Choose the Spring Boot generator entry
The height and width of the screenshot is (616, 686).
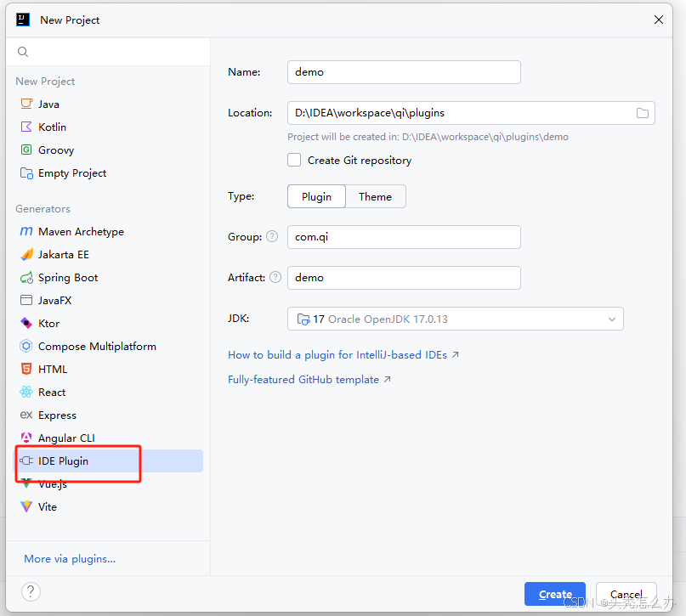(109, 278)
